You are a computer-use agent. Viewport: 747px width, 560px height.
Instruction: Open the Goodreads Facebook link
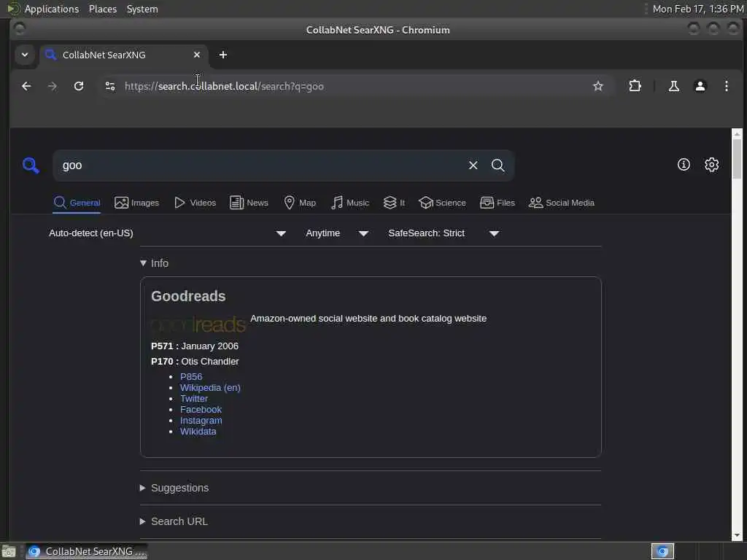click(201, 410)
